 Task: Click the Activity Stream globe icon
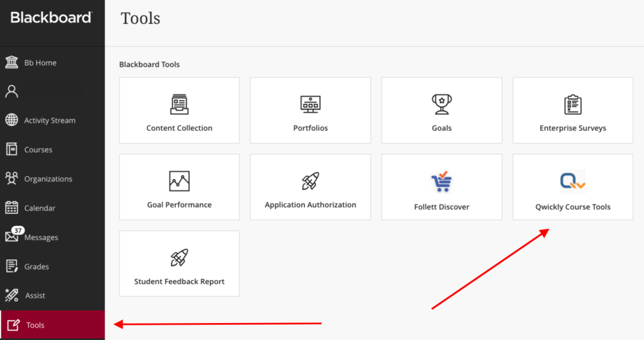(11, 120)
